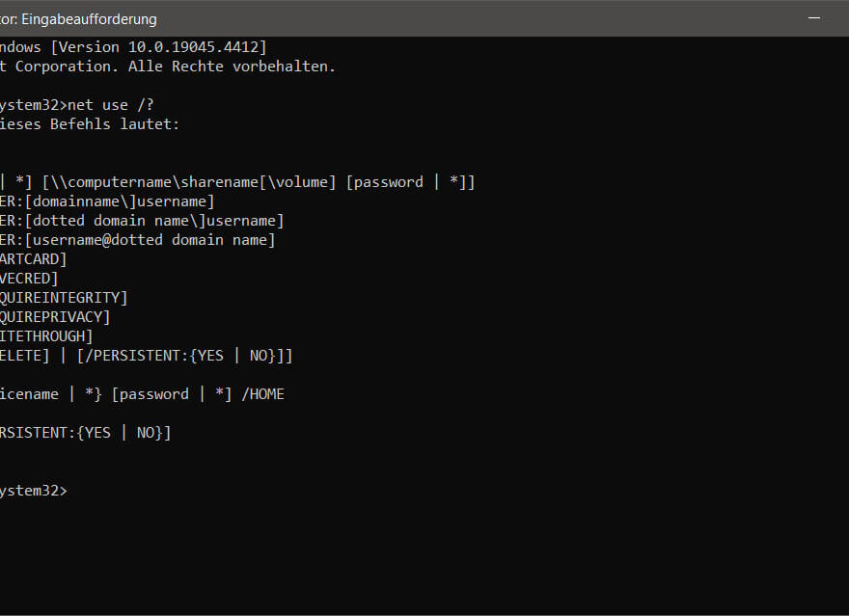Click the [password | *]] text after volume
Image resolution: width=849 pixels, height=616 pixels.
pyautogui.click(x=410, y=182)
